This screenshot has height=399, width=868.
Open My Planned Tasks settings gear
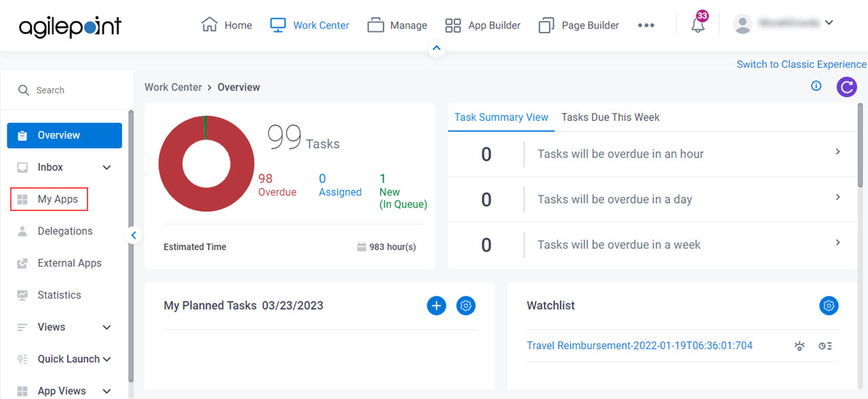pos(466,305)
